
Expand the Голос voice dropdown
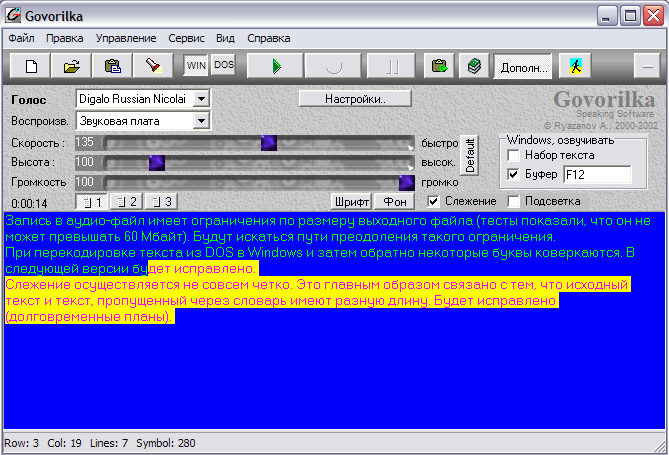click(201, 99)
